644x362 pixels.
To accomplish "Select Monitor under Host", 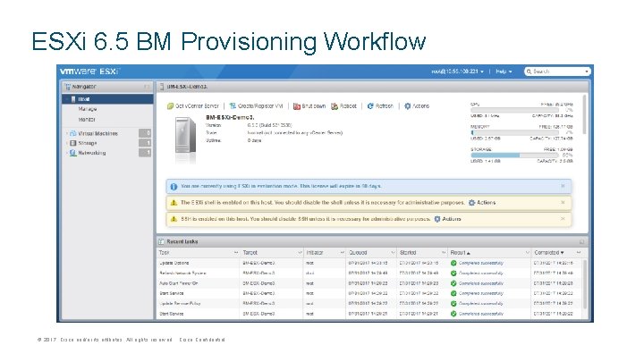I will tap(87, 120).
